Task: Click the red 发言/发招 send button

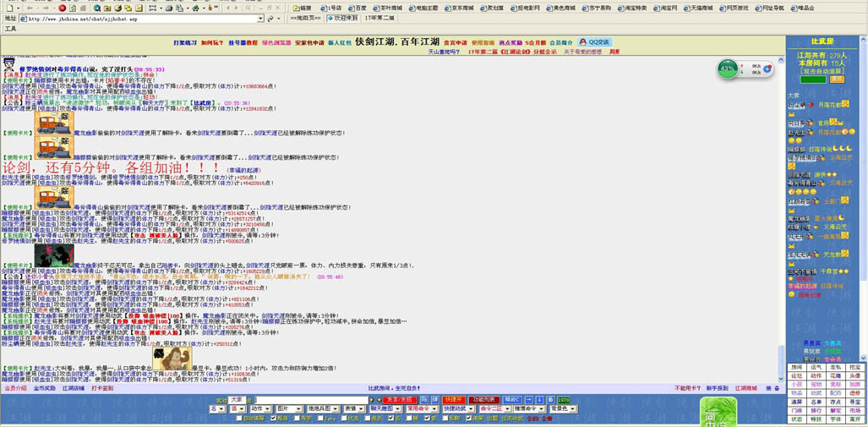Action: pyautogui.click(x=400, y=399)
